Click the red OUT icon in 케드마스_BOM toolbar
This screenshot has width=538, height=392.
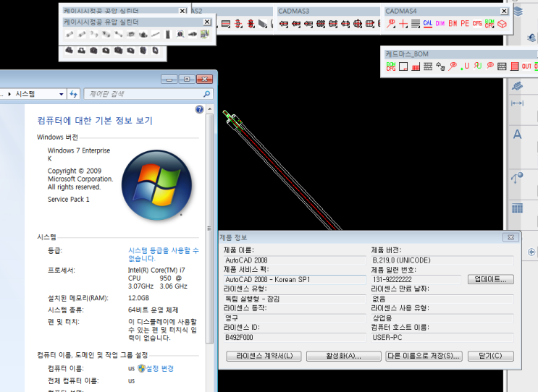526,67
